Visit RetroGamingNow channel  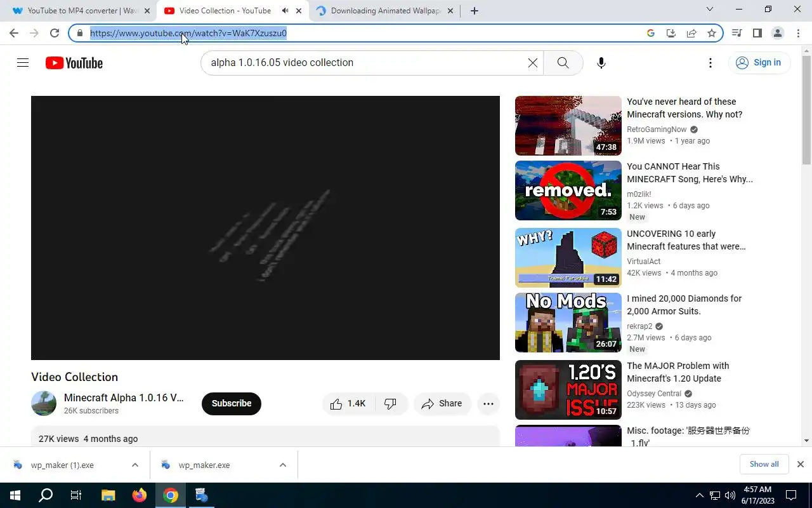click(x=657, y=130)
